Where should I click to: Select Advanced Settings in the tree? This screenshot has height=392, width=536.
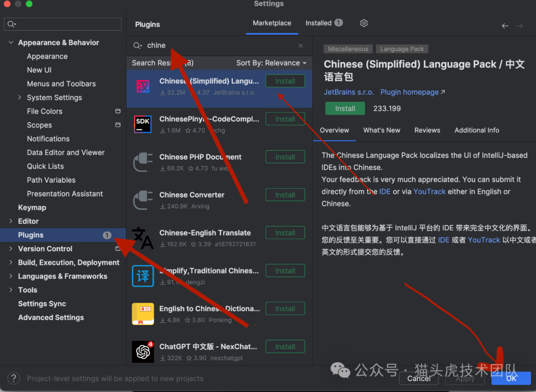click(51, 318)
